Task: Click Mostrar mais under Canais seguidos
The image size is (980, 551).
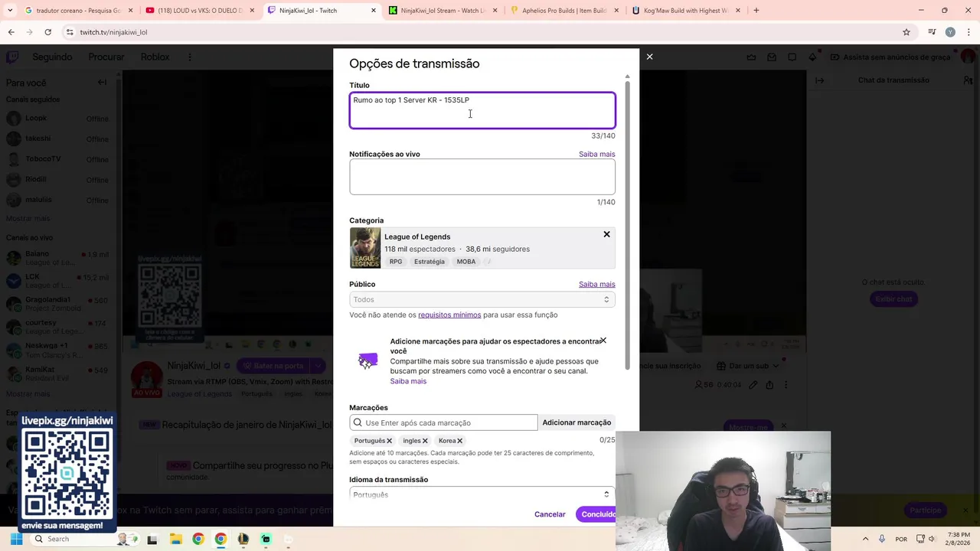Action: click(28, 219)
